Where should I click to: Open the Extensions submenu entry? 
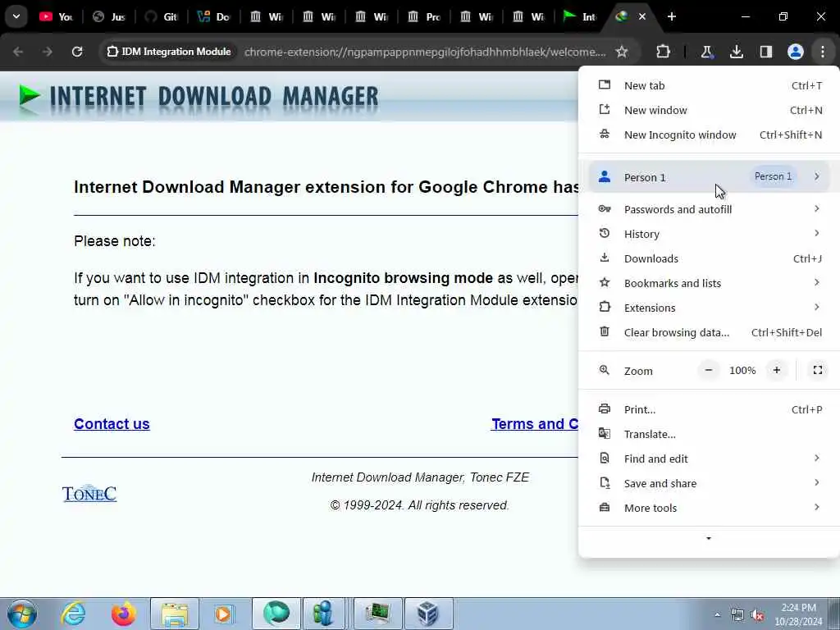coord(710,308)
